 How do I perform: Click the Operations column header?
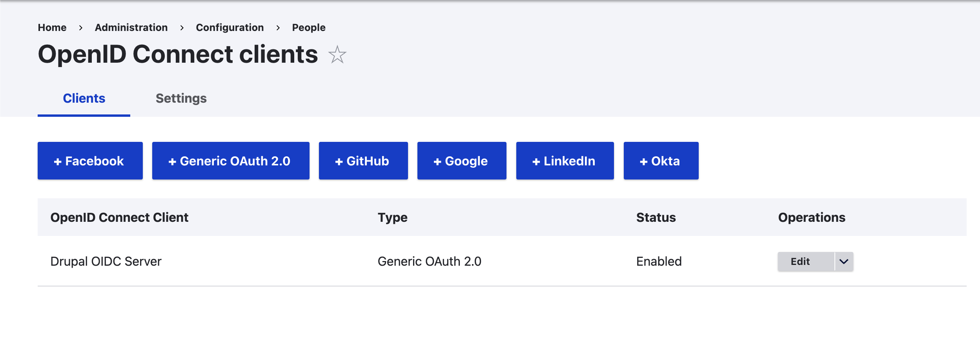pyautogui.click(x=812, y=217)
